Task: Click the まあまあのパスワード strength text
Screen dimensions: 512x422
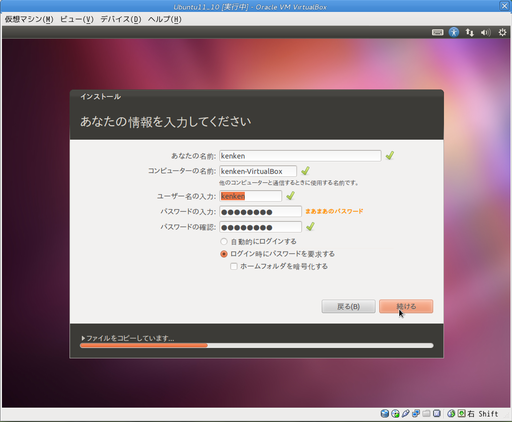Action: click(x=334, y=211)
